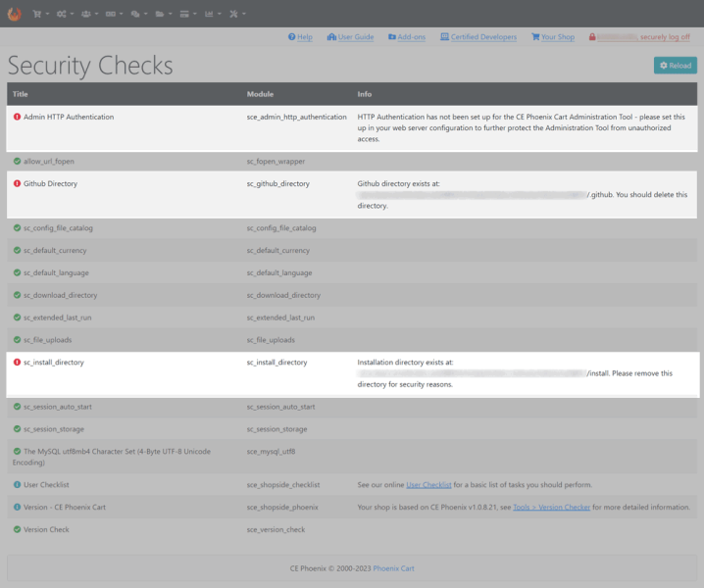Click the Info column header

tap(365, 94)
